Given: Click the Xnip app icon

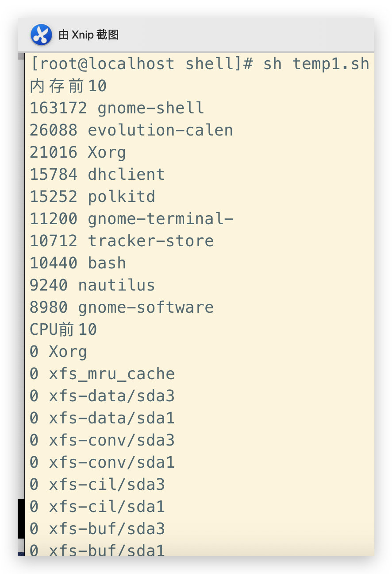Looking at the screenshot, I should click(41, 35).
